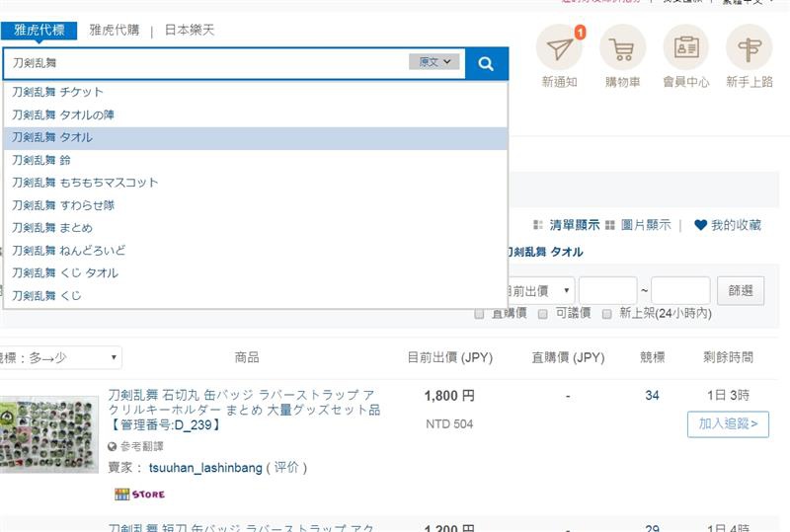Click the price 1,800 円
This screenshot has height=532, width=790.
tap(449, 396)
